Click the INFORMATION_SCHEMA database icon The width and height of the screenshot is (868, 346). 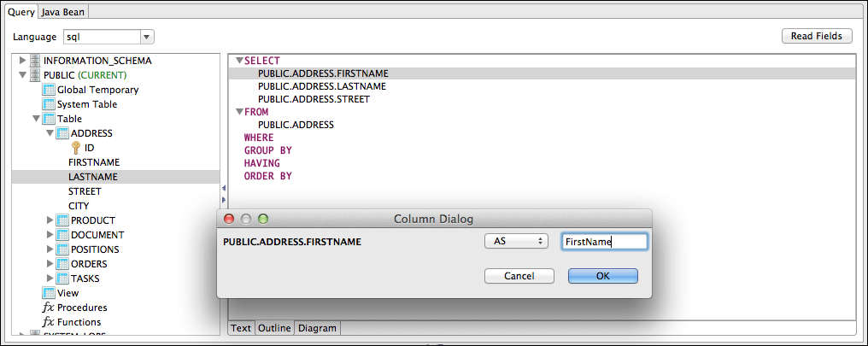pyautogui.click(x=35, y=61)
